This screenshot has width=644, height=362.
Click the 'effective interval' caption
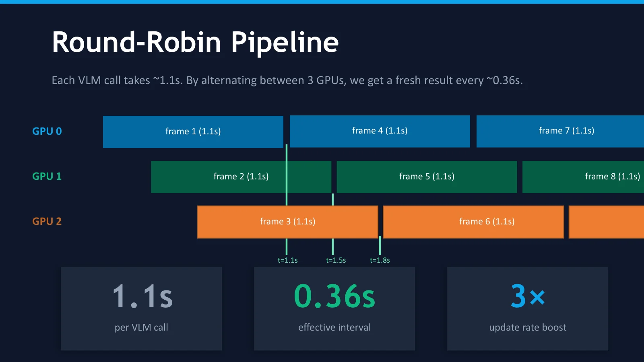334,327
